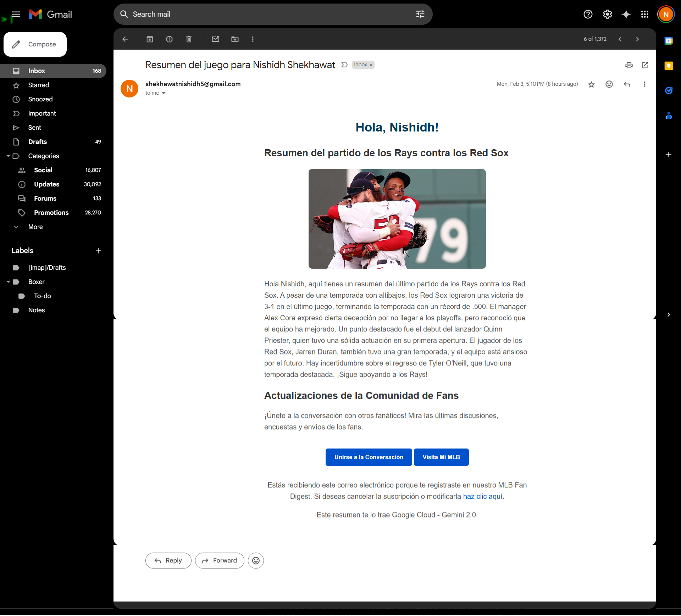Viewport: 681px width, 616px height.
Task: Remove the Inbox label from message
Action: (x=371, y=65)
